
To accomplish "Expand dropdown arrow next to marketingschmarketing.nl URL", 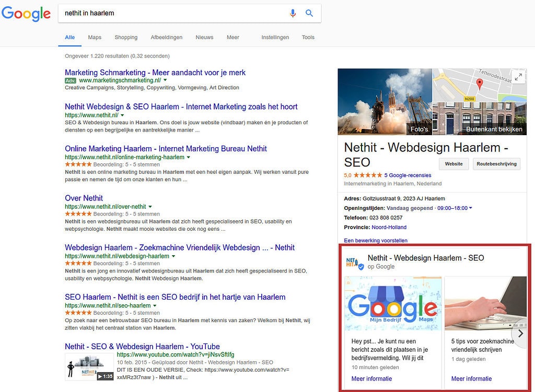I will coord(165,80).
